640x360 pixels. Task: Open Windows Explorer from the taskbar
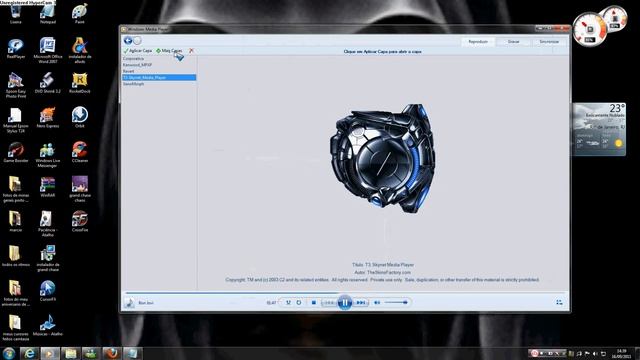71,353
